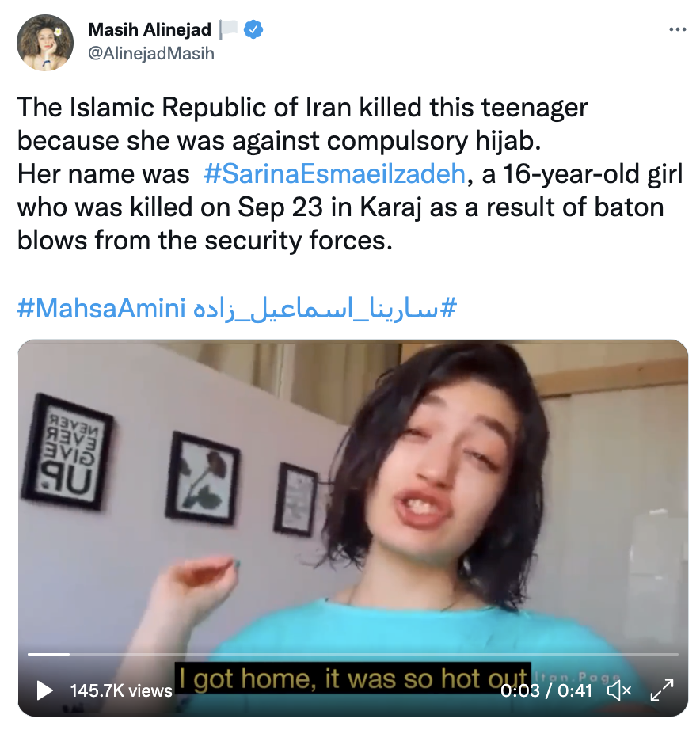Play the embedded video

tap(44, 690)
